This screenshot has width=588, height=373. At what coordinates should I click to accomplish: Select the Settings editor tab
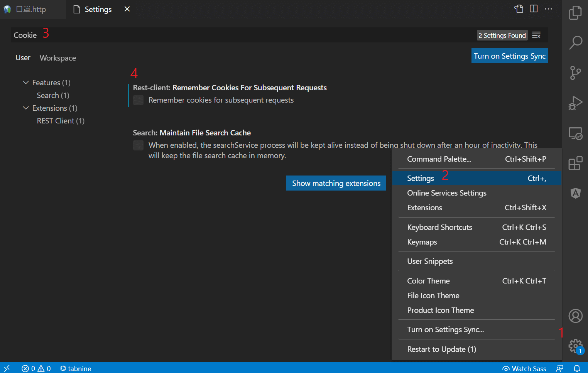click(x=98, y=9)
